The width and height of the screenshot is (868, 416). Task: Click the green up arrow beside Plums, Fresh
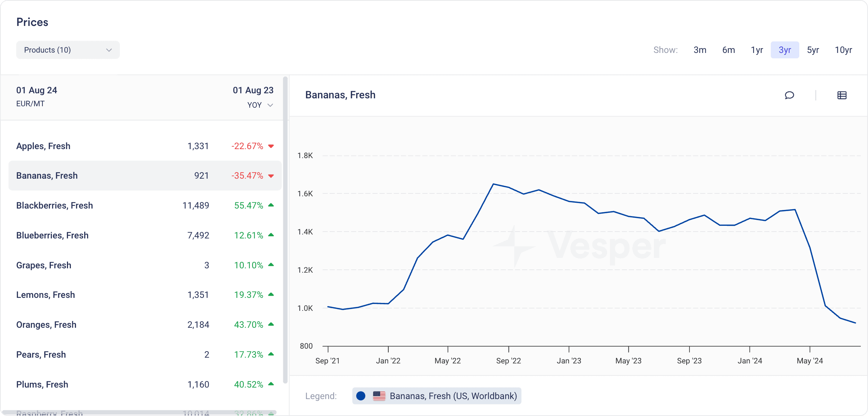click(271, 384)
